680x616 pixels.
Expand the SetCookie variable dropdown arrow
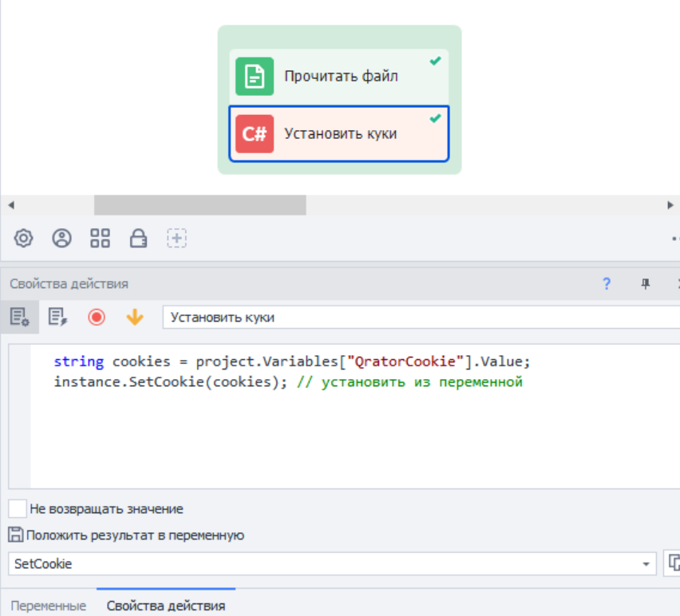coord(645,564)
